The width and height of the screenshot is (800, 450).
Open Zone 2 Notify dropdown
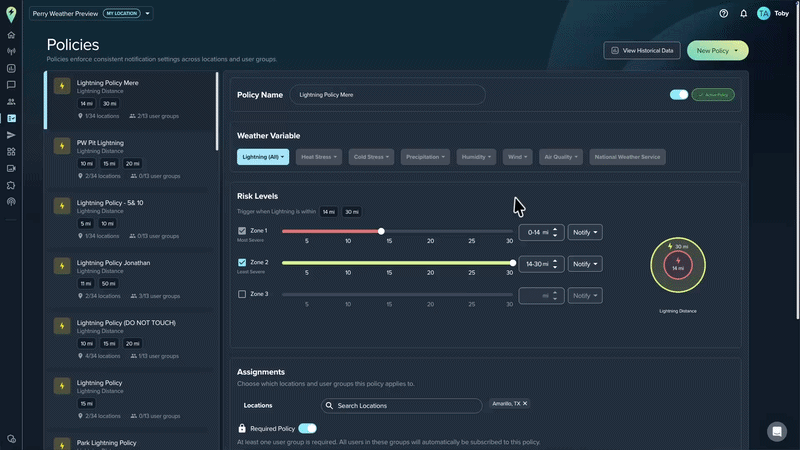(585, 264)
